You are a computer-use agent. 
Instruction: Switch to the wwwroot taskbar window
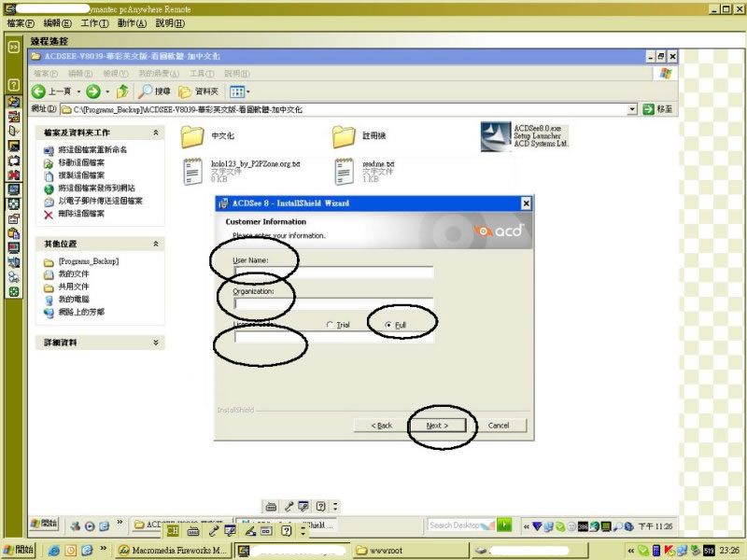click(x=410, y=551)
